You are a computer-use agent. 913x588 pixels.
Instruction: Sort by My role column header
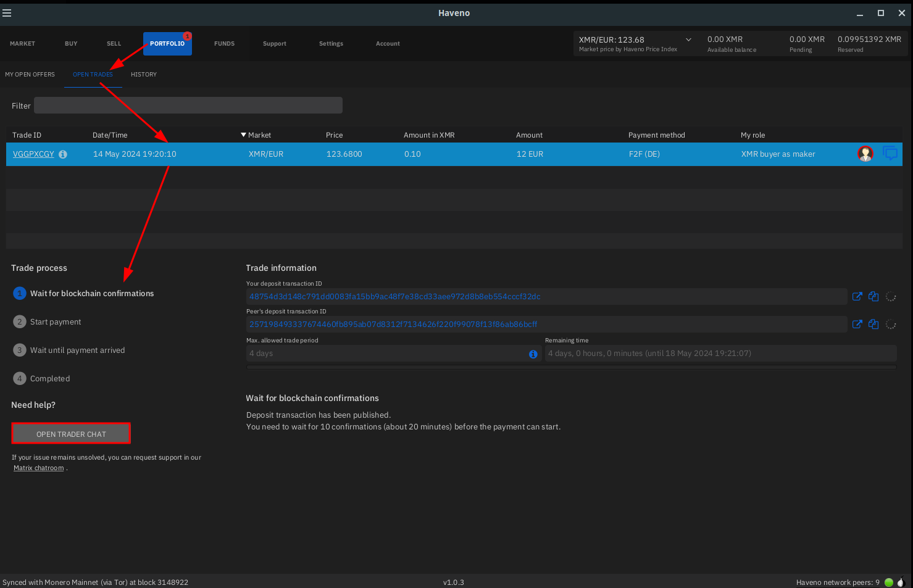coord(752,135)
